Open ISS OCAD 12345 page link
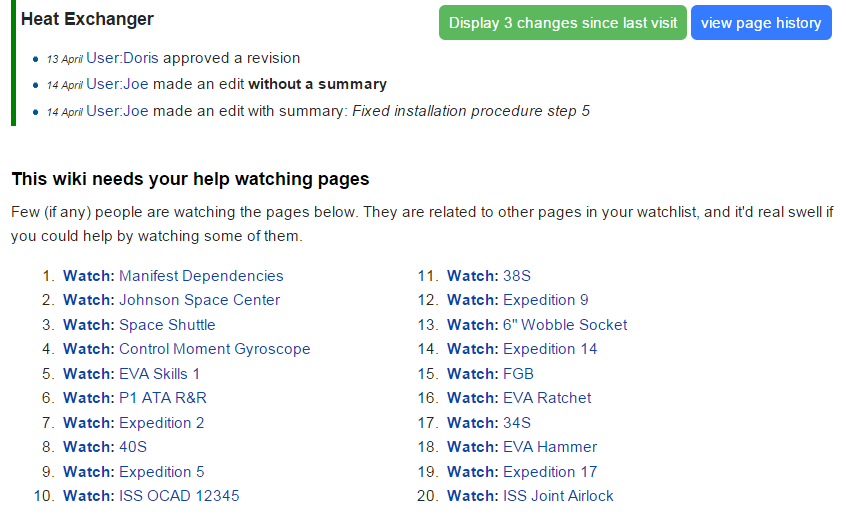 [x=179, y=496]
